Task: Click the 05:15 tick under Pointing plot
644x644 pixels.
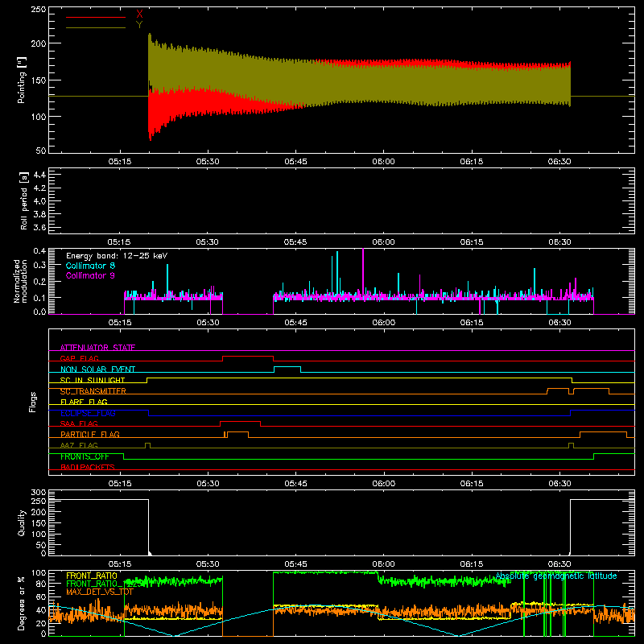Action: coord(120,162)
